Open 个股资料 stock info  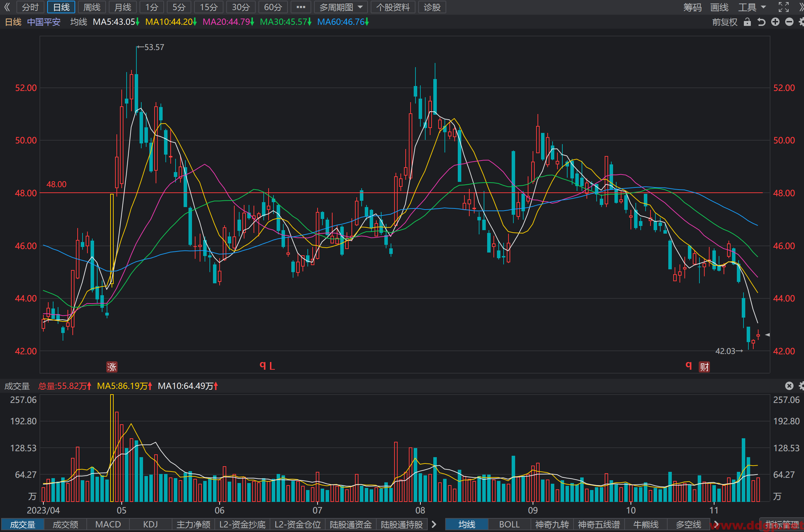393,7
